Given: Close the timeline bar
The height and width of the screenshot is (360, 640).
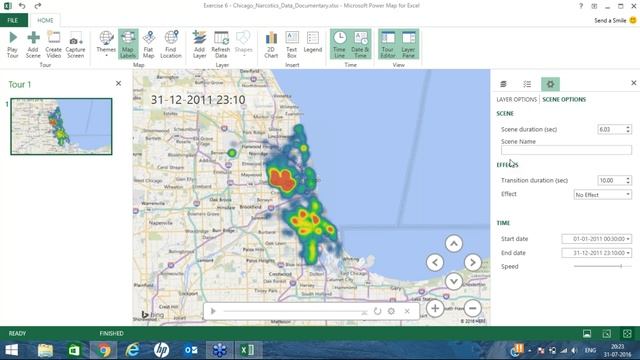Looking at the screenshot, I should [407, 311].
